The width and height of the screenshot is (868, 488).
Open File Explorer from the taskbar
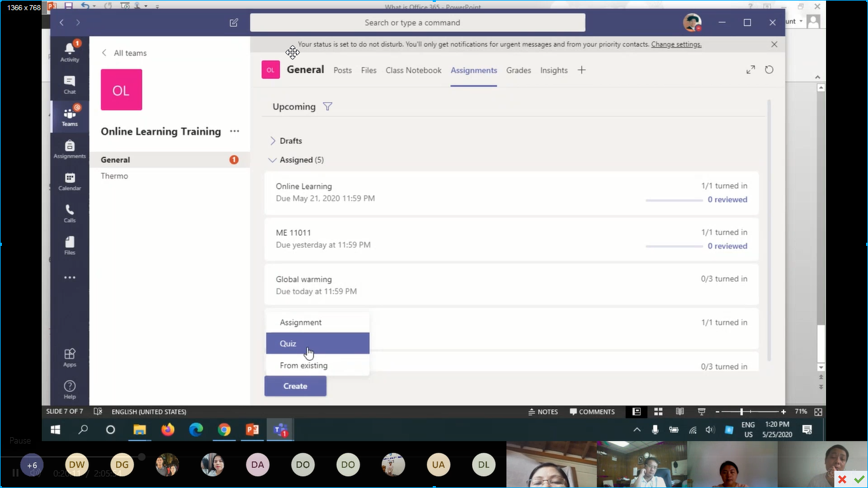click(139, 430)
